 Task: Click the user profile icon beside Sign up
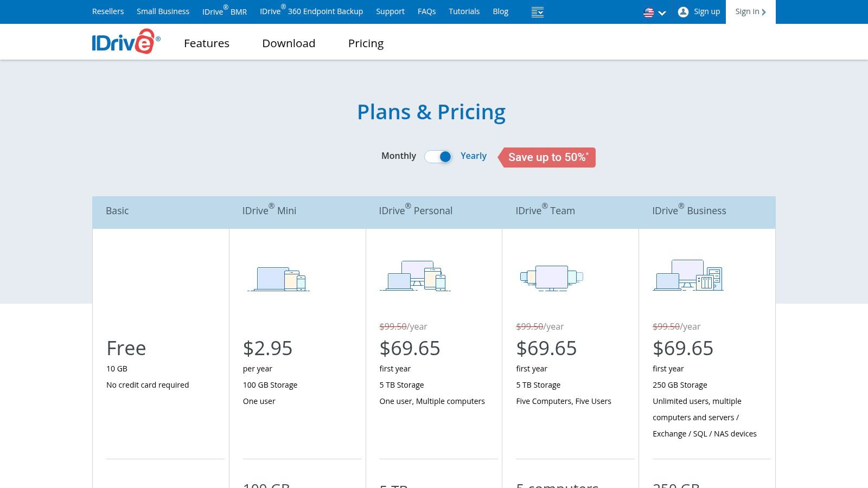coord(683,12)
